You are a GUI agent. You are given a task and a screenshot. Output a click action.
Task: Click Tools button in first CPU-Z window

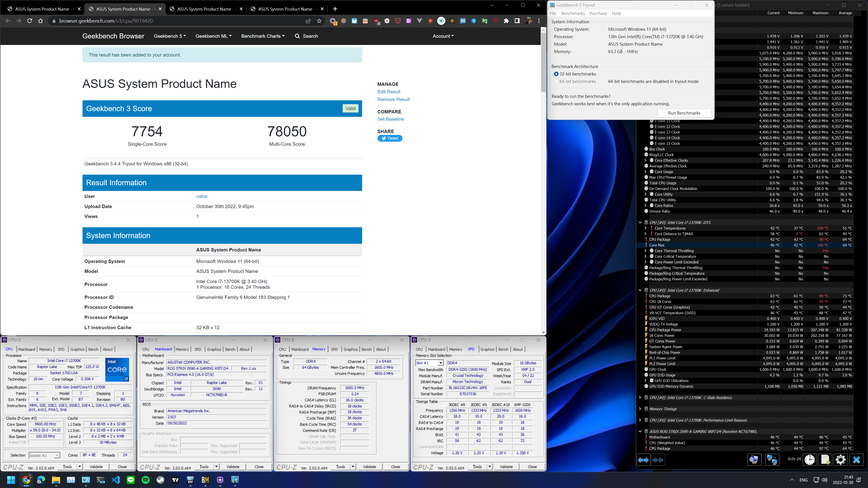pyautogui.click(x=67, y=467)
